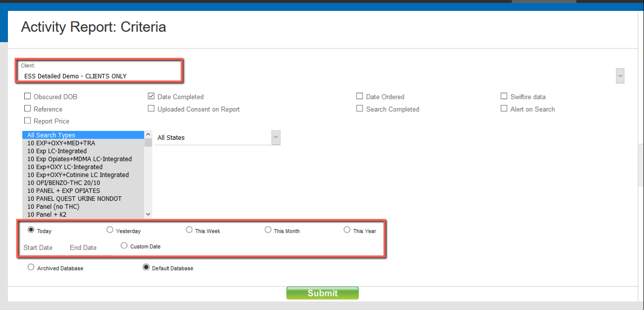
Task: Select the Today radio button
Action: pos(31,230)
